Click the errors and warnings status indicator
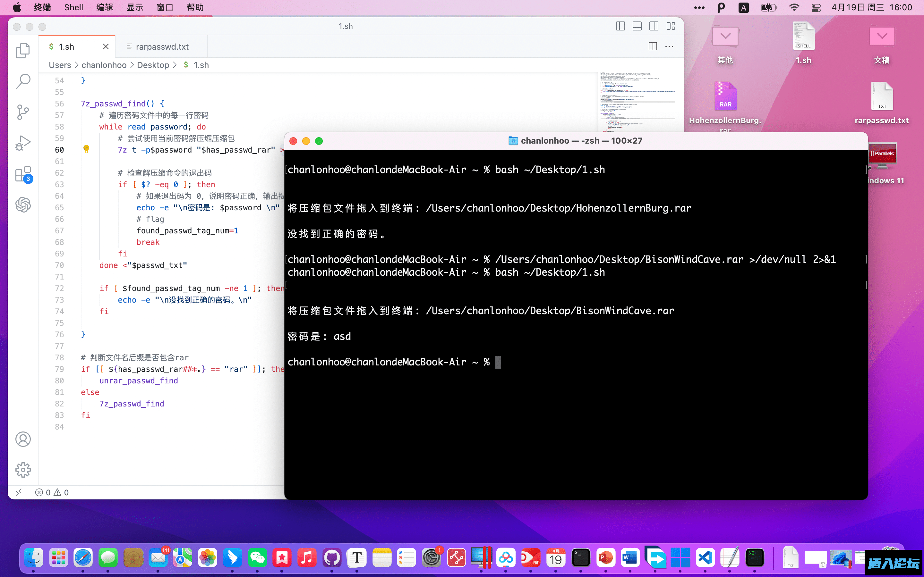This screenshot has height=577, width=924. [x=52, y=492]
